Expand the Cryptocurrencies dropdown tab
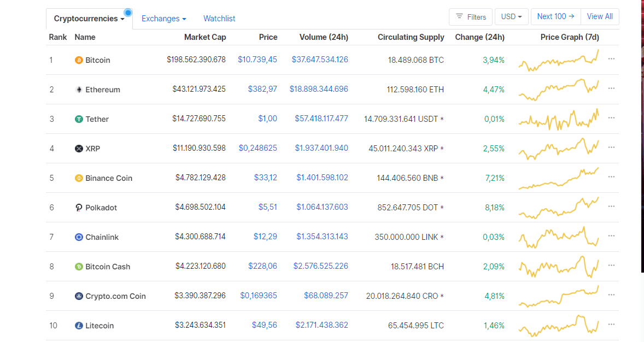The image size is (644, 342). click(89, 19)
